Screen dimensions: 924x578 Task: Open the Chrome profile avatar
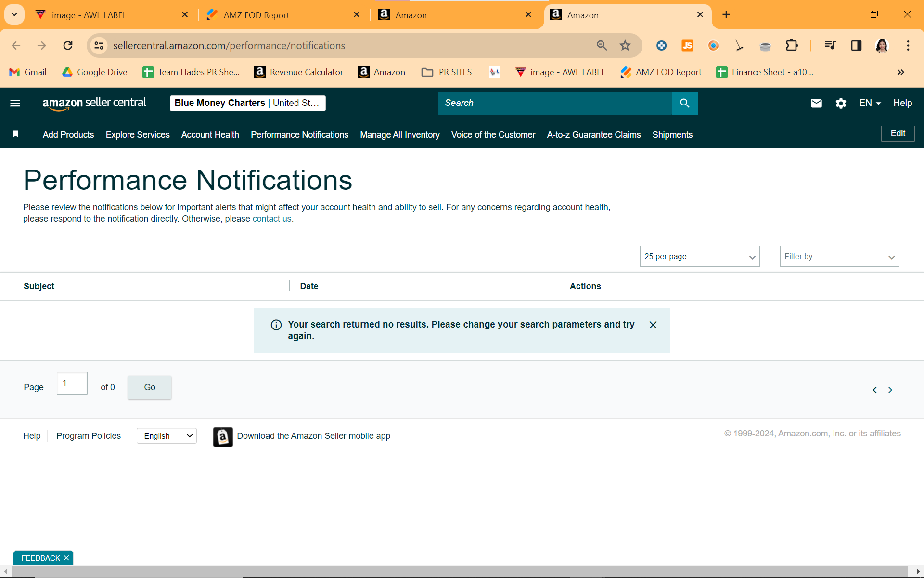882,45
